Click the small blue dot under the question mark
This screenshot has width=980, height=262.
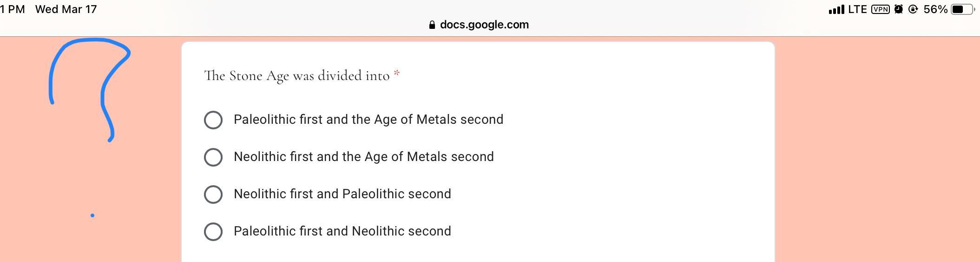(92, 215)
